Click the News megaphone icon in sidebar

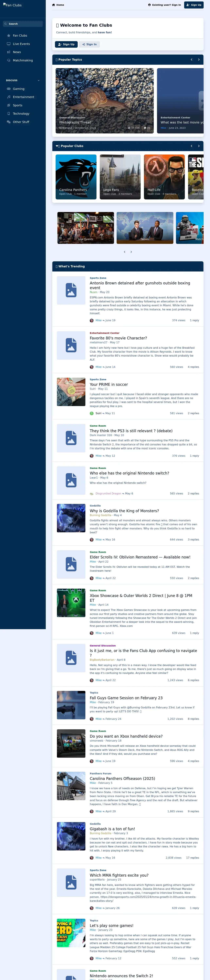tap(9, 52)
